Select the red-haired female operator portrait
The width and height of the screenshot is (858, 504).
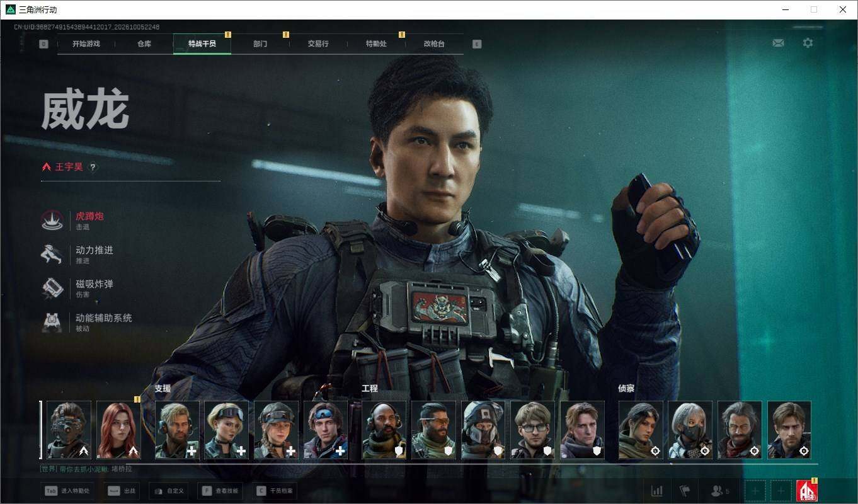point(119,430)
